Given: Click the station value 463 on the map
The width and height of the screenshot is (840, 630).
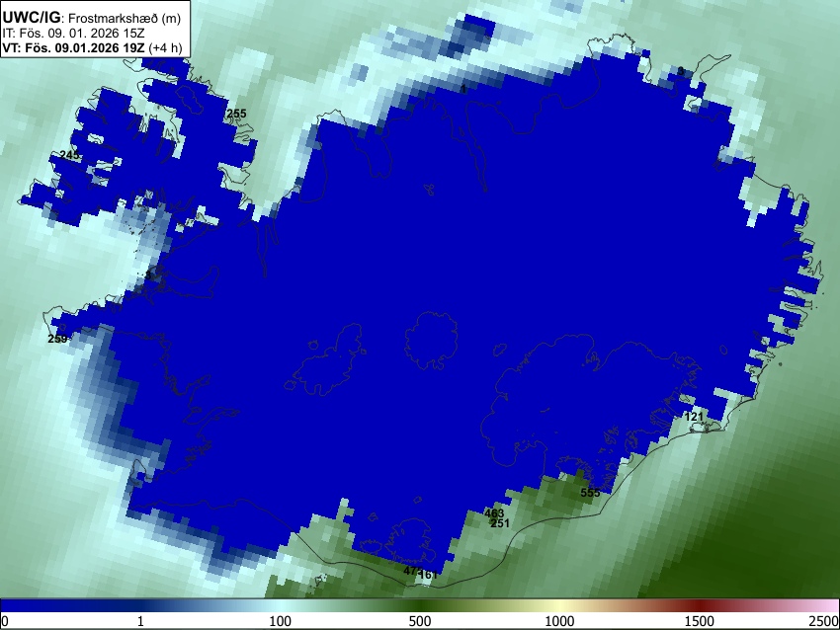Looking at the screenshot, I should (494, 513).
